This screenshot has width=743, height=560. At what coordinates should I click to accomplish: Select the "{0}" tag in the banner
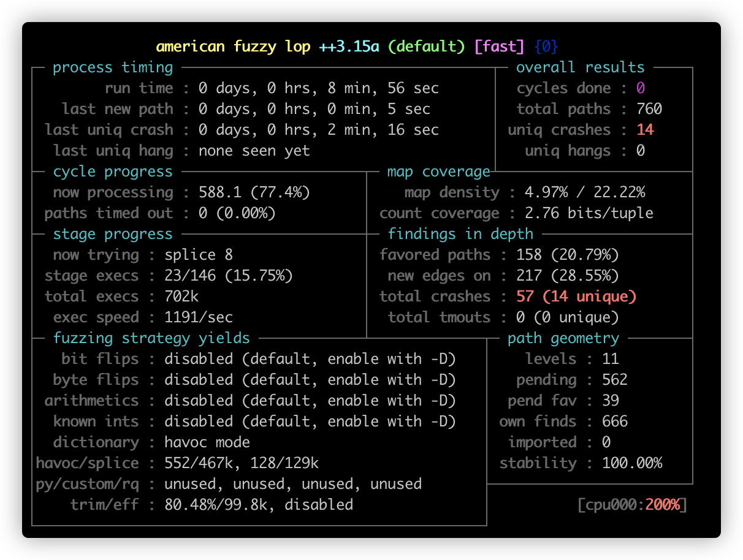point(546,47)
